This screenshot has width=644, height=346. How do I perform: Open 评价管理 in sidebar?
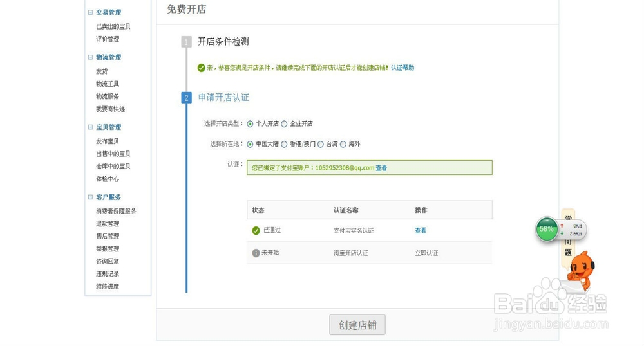(108, 39)
